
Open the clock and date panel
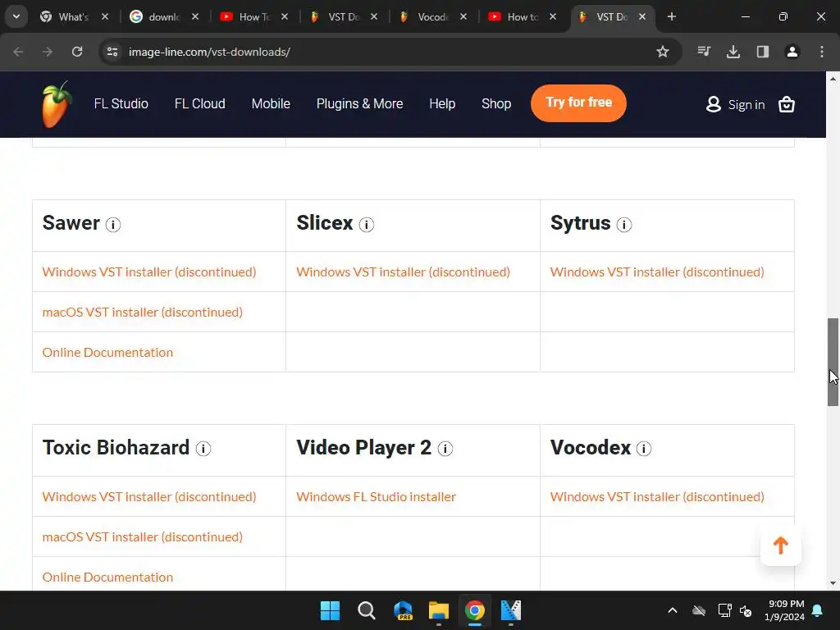coord(785,610)
